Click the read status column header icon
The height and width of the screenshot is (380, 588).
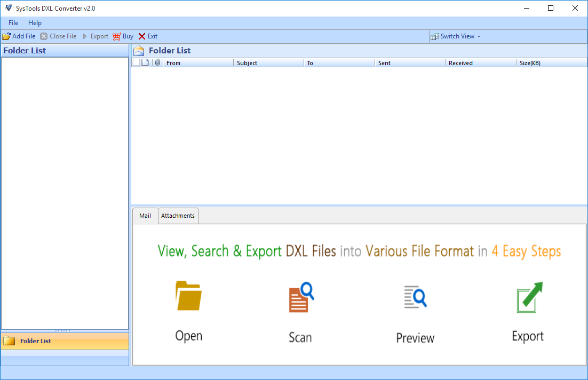(x=145, y=62)
